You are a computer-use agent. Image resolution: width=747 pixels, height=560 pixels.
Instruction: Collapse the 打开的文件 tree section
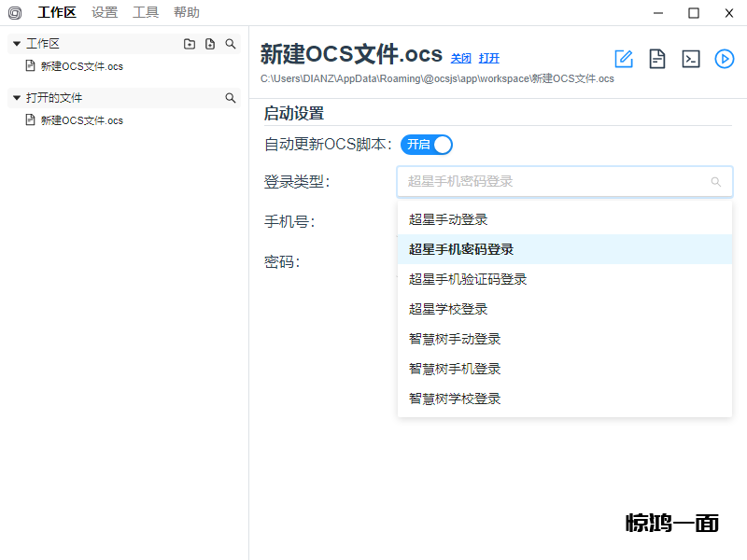(x=17, y=98)
